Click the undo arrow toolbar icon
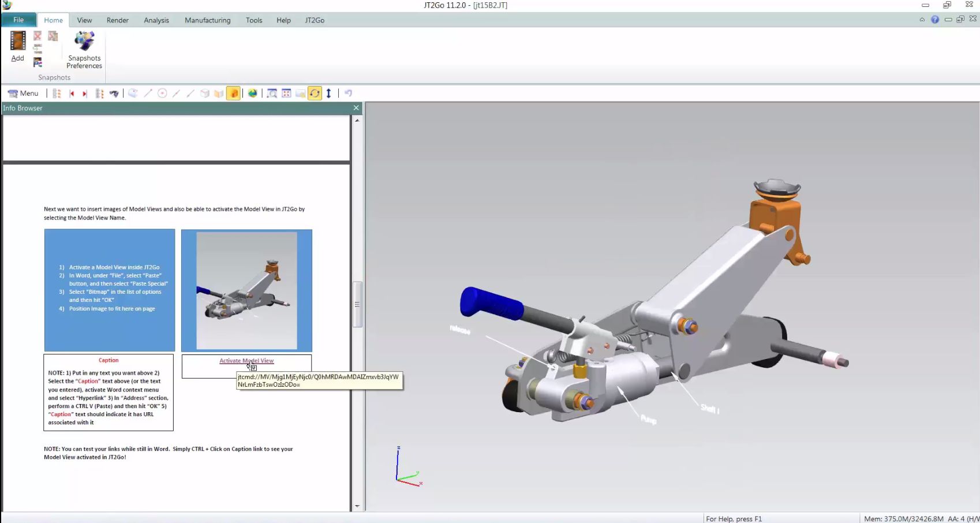Viewport: 980px width, 523px height. pyautogui.click(x=348, y=93)
